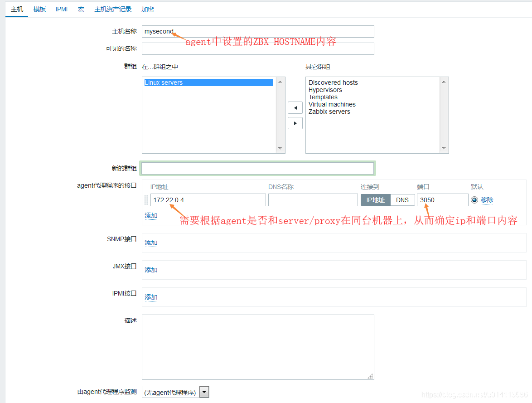532x403 pixels.
Task: Click the drag handle beside agent interface row
Action: (x=146, y=199)
